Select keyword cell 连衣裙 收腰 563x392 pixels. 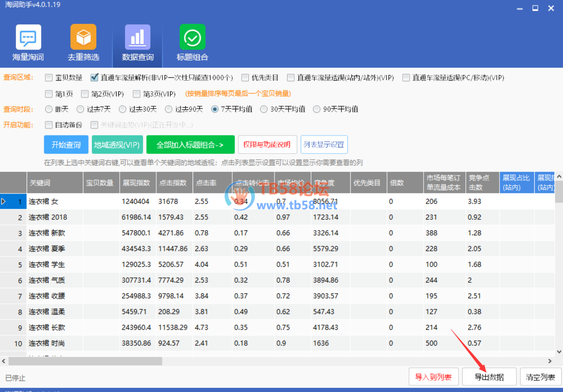click(x=55, y=296)
